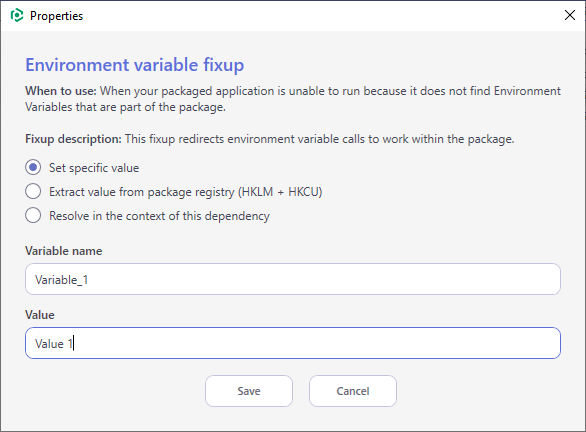Click the 'Value' field label
This screenshot has height=432, width=586.
tap(40, 315)
